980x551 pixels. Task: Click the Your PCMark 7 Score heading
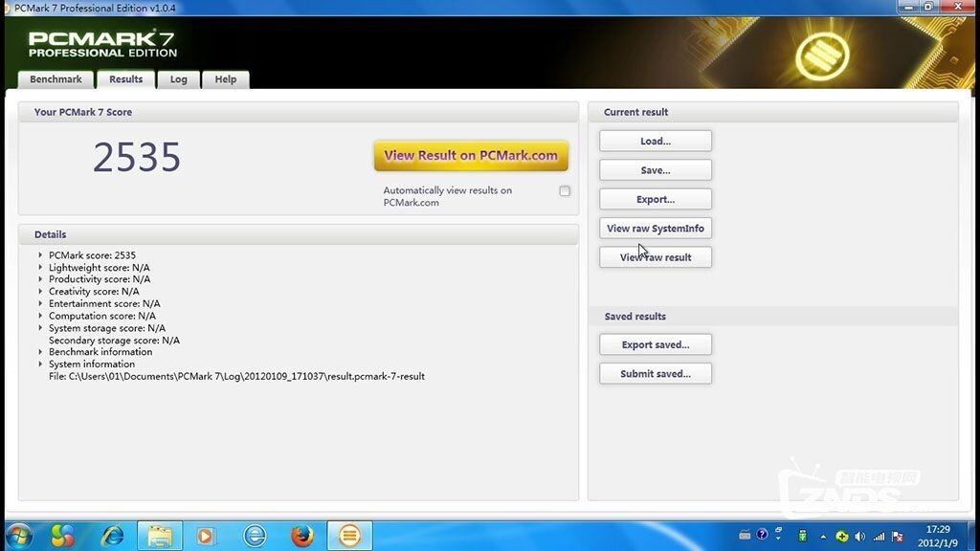[x=83, y=113]
